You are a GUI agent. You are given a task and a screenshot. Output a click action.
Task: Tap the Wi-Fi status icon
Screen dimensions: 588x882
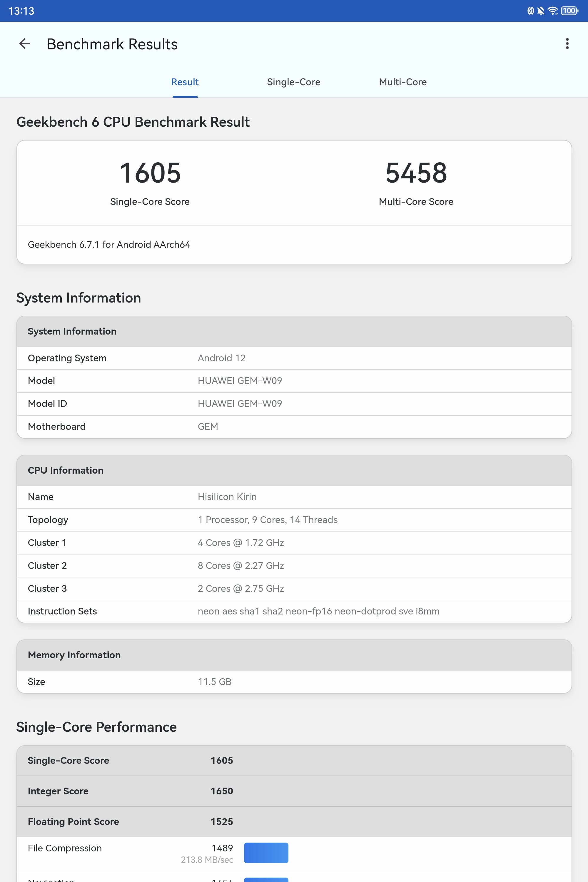[553, 11]
